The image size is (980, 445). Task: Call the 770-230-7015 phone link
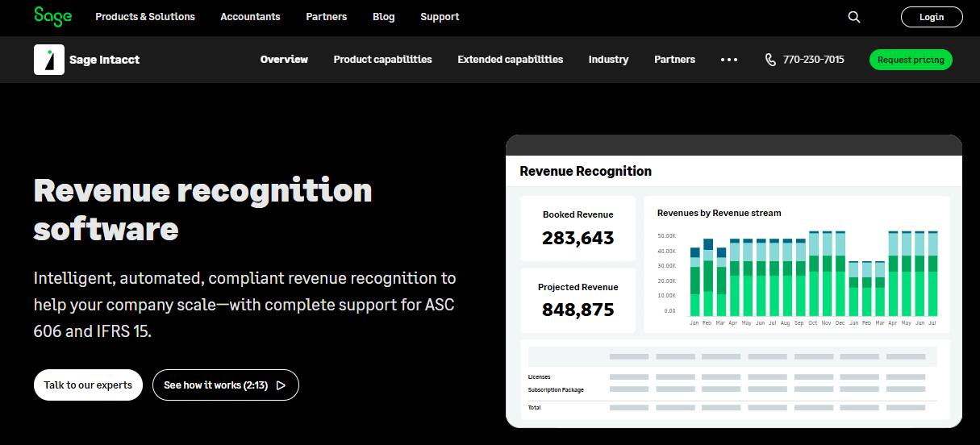pos(813,60)
